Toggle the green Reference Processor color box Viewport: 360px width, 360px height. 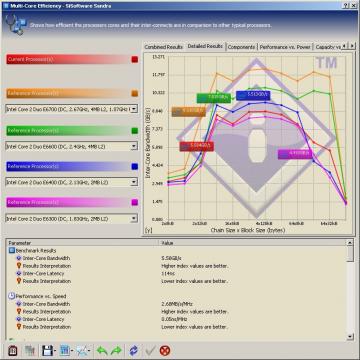[135, 131]
